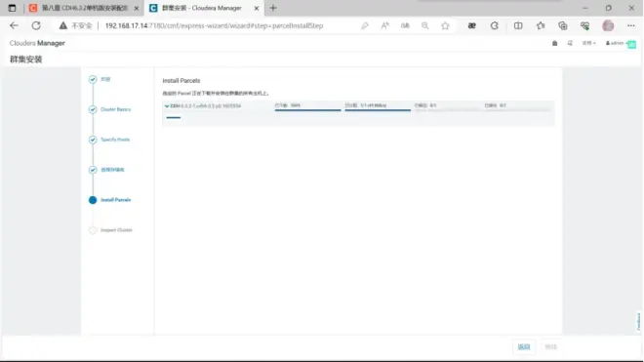Click the distributed progress bar
The image size is (644, 362).
(x=378, y=109)
